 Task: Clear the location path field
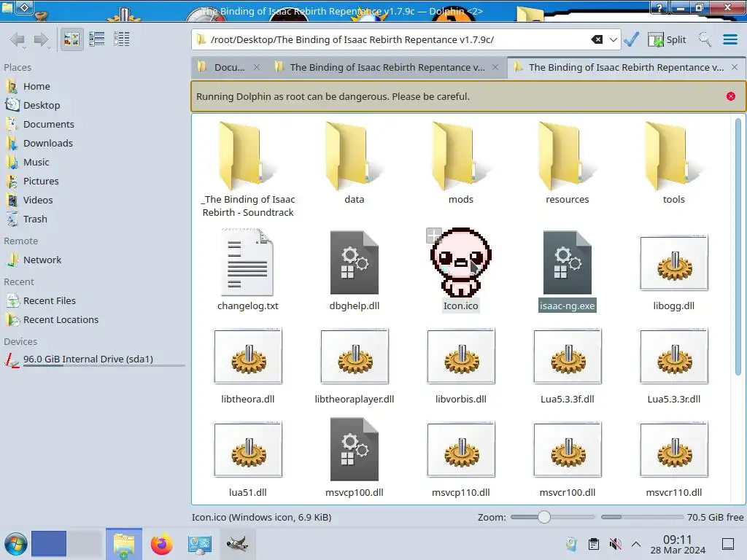click(x=597, y=39)
